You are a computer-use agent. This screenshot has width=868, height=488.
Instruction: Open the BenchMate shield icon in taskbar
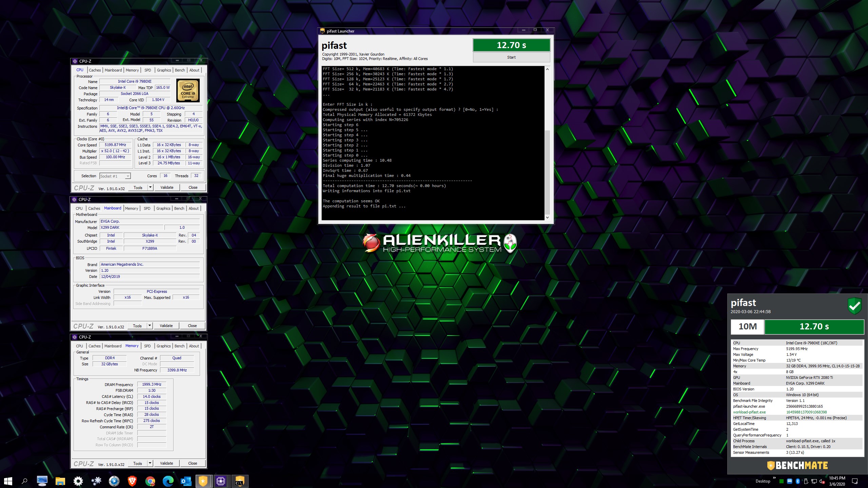point(203,481)
